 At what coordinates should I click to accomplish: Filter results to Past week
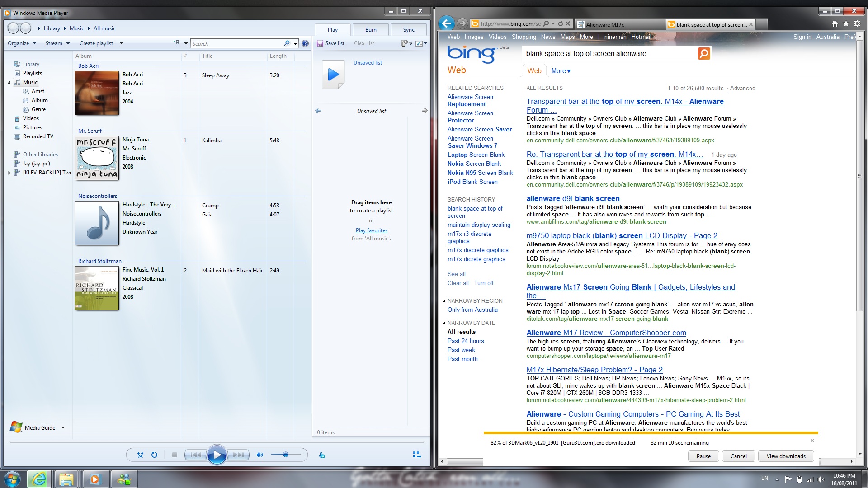[x=461, y=350]
